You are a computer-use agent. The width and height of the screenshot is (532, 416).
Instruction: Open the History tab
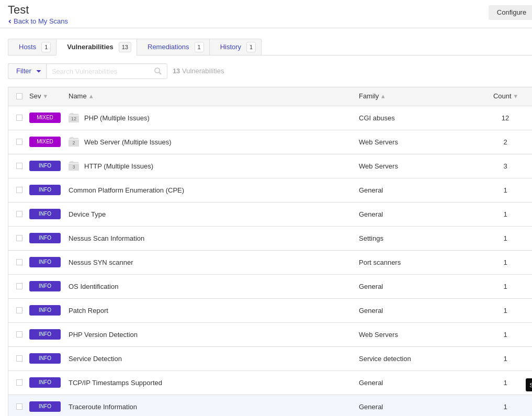pyautogui.click(x=231, y=47)
